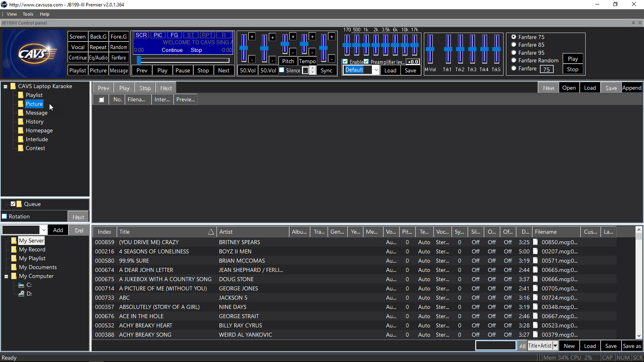Click file icon for 00850.mcg row
The height and width of the screenshot is (362, 644).
coord(536,242)
